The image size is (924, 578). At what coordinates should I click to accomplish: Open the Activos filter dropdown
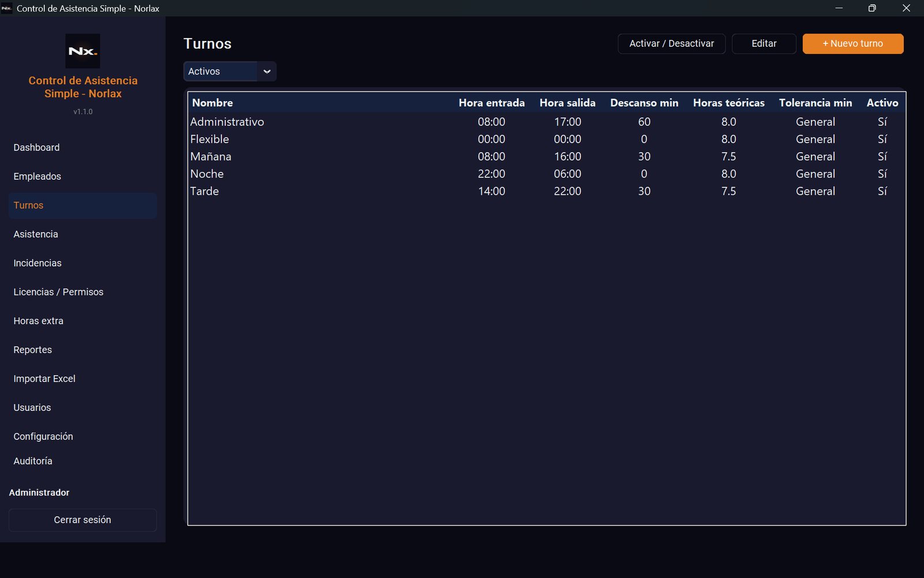(230, 71)
